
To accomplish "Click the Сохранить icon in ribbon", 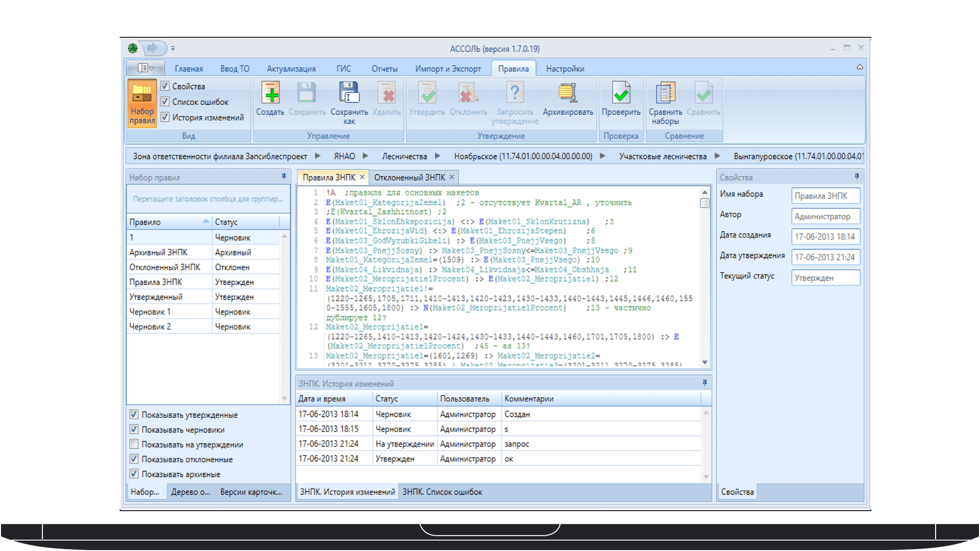I will point(307,100).
